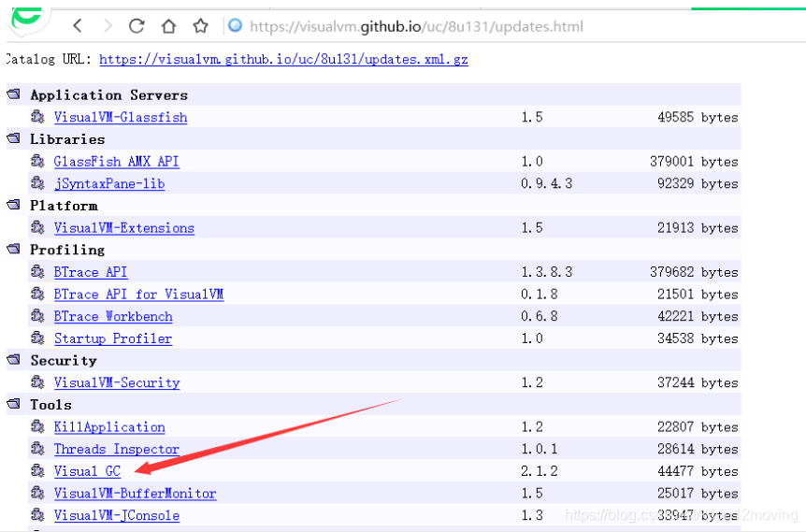Select the 44477 bytes size text
The height and width of the screenshot is (532, 806).
698,471
